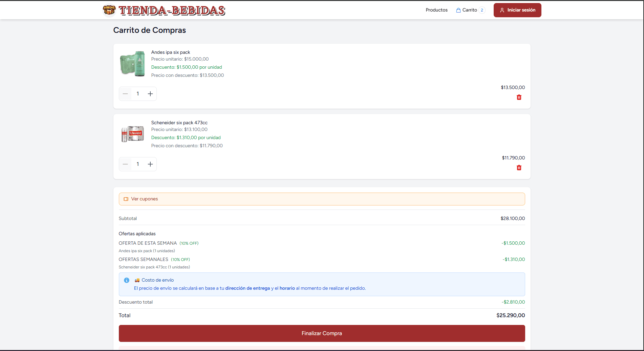The image size is (644, 351).
Task: Remove Andes ipa six pack with trash icon
Action: coord(519,97)
